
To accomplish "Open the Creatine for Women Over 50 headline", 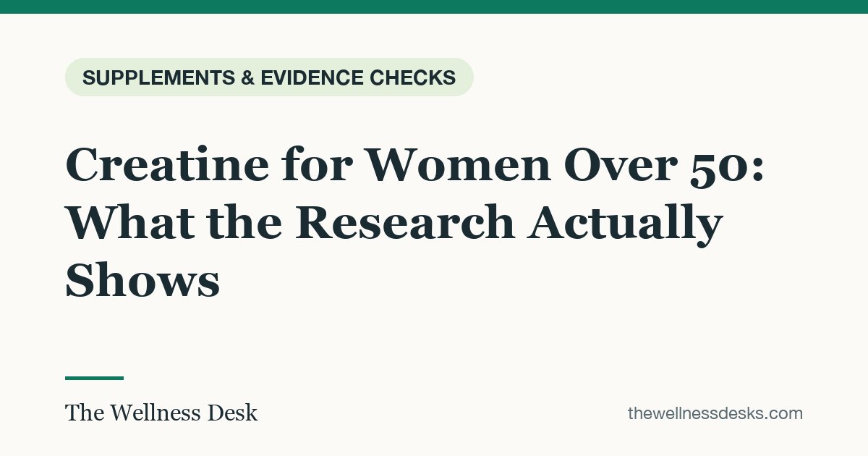I will click(415, 223).
